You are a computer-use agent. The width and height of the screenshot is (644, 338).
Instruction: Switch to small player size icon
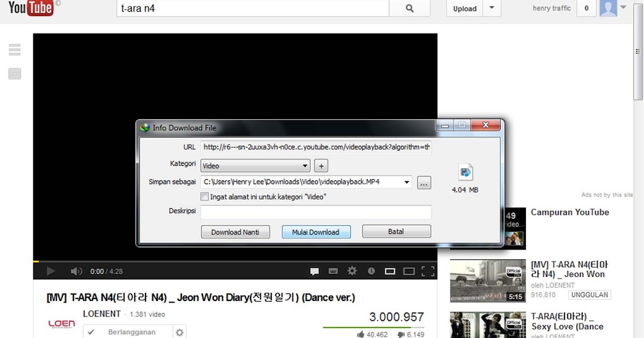390,271
